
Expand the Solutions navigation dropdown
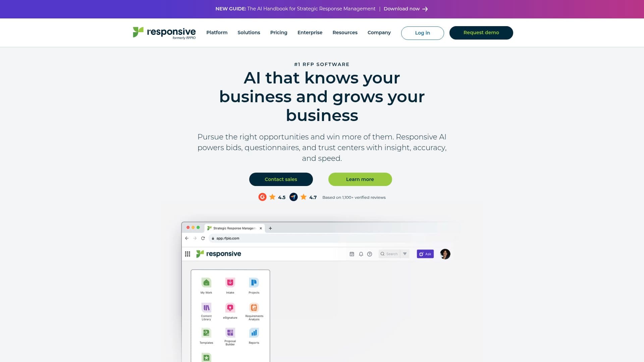click(249, 32)
